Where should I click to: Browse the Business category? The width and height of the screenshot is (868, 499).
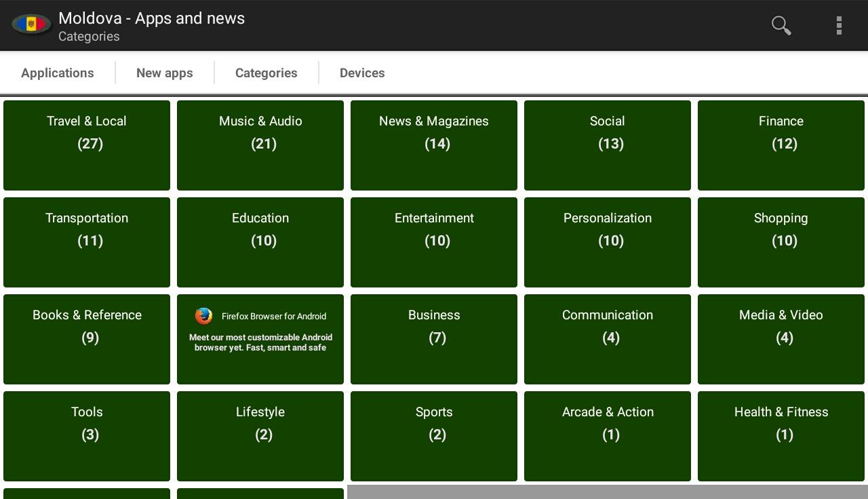point(434,339)
